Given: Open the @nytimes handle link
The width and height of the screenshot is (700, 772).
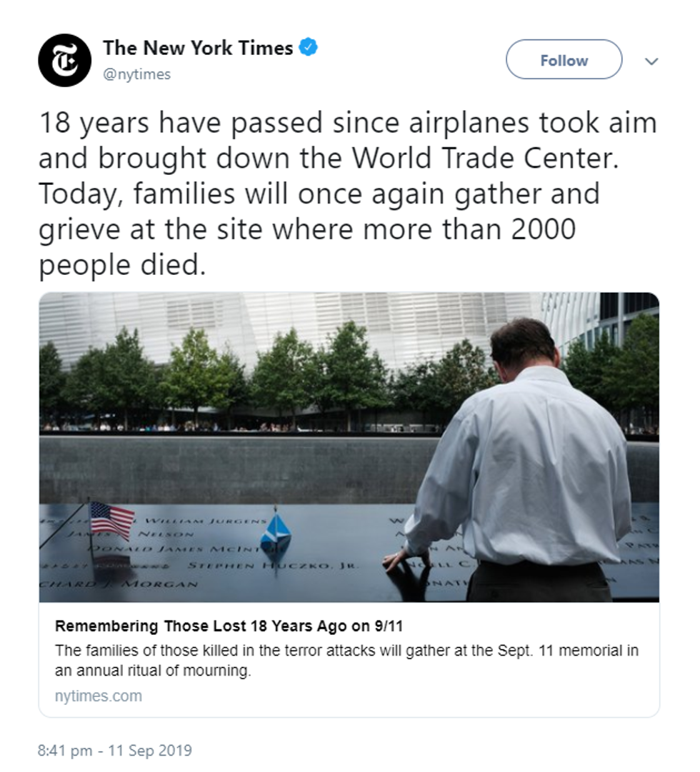Looking at the screenshot, I should click(137, 74).
